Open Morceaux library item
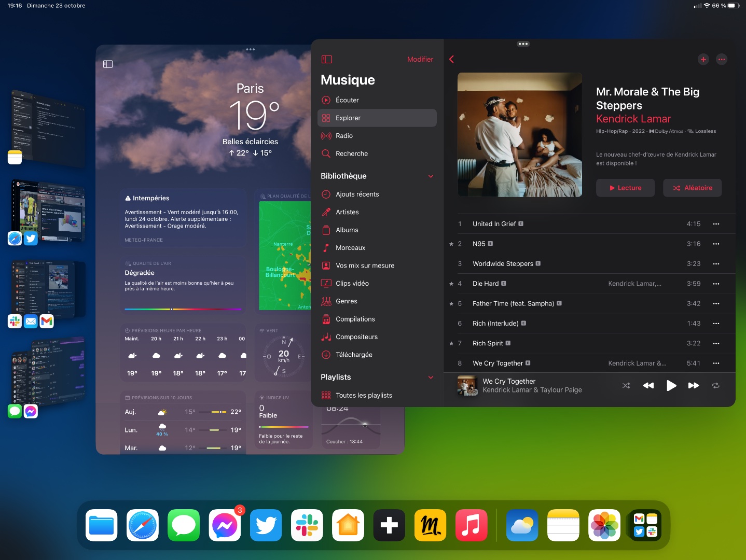This screenshot has height=560, width=746. point(377,248)
